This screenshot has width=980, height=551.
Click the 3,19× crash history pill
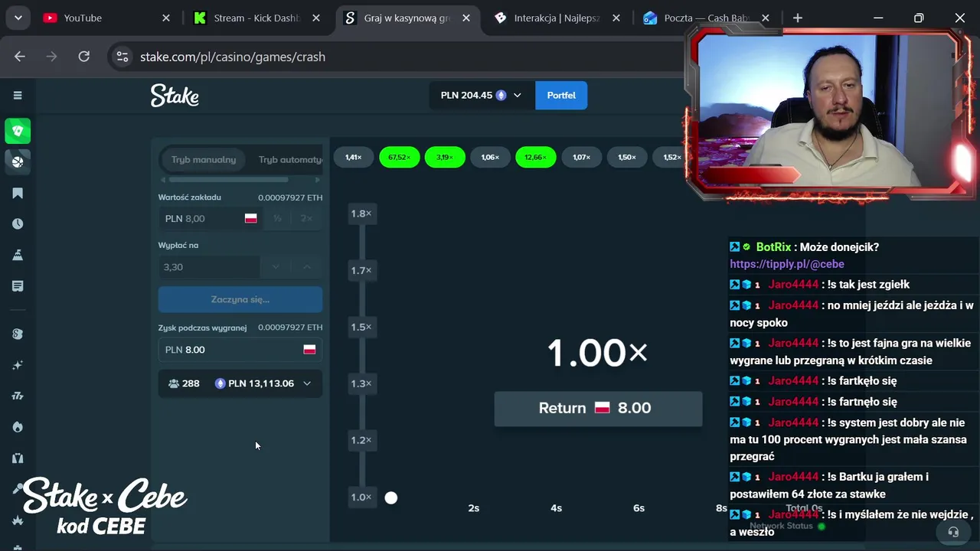[x=445, y=157]
